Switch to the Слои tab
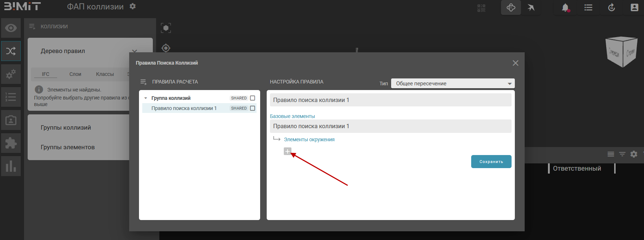 pyautogui.click(x=75, y=74)
